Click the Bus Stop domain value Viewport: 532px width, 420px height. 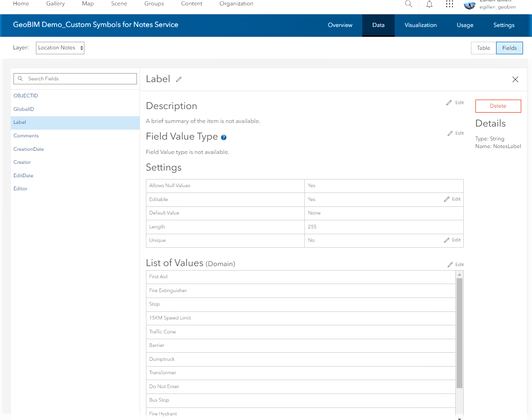point(301,400)
